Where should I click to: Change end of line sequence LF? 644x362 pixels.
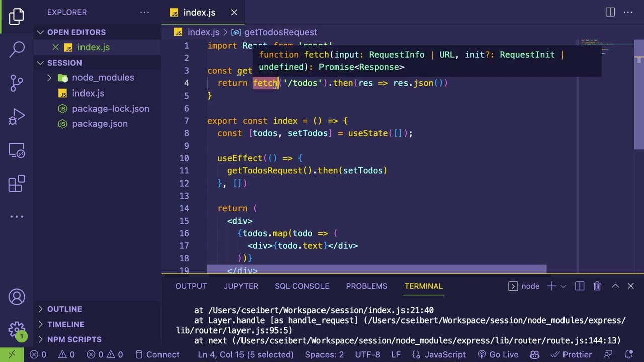click(x=396, y=354)
